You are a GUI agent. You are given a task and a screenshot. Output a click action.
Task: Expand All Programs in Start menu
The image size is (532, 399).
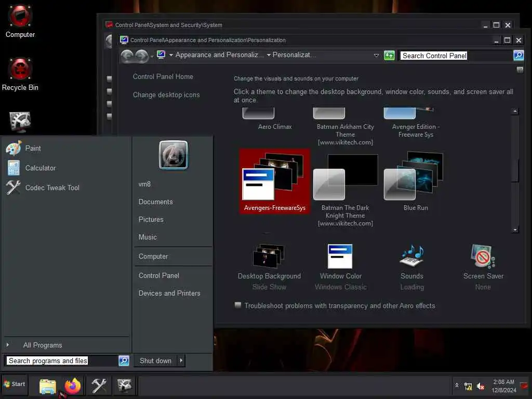pyautogui.click(x=43, y=345)
